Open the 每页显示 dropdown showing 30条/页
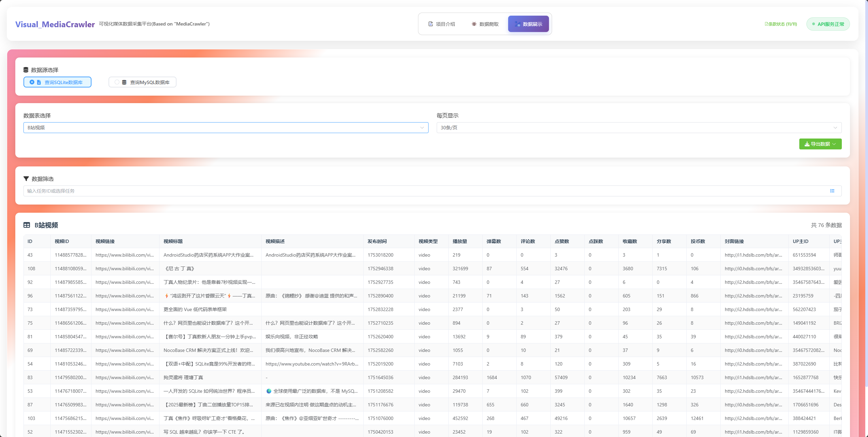 click(x=639, y=128)
